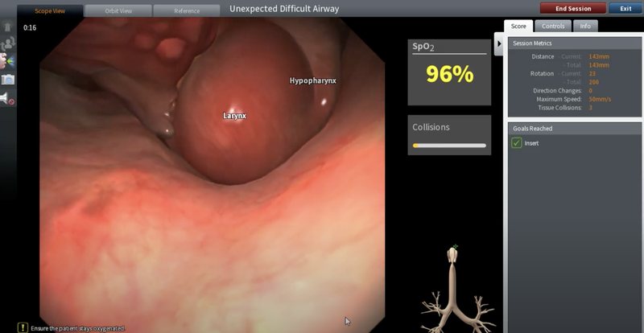Click the airway tree navigation thumbnail

point(457,289)
